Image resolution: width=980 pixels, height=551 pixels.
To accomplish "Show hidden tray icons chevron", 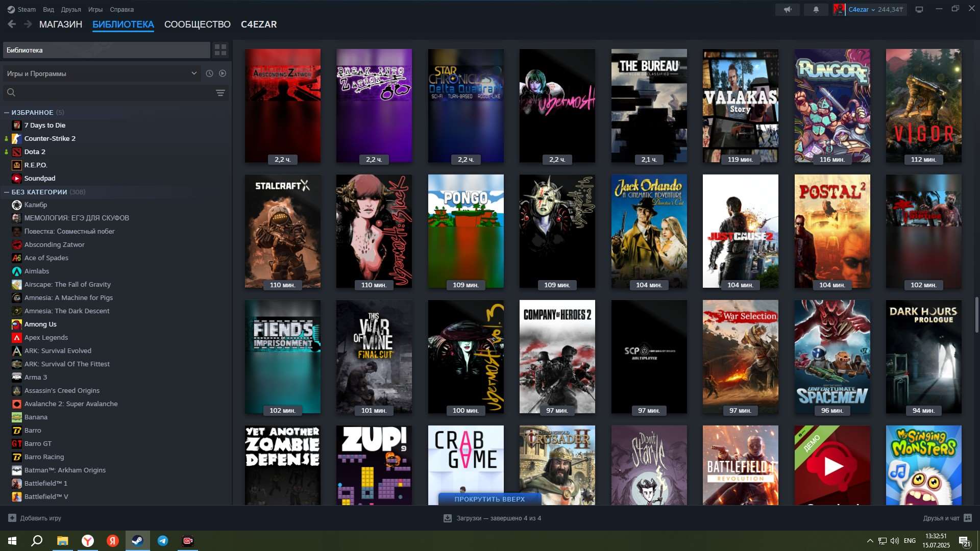I will click(x=870, y=541).
